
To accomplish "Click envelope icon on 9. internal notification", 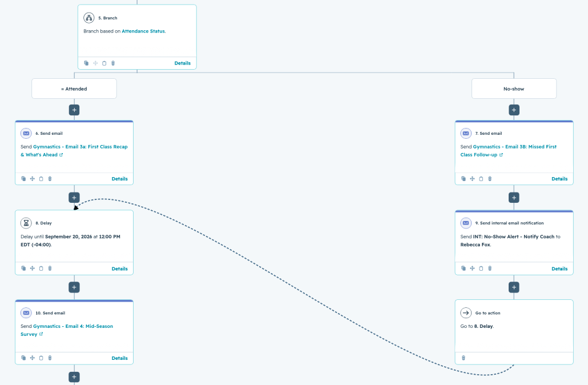I will [x=466, y=223].
